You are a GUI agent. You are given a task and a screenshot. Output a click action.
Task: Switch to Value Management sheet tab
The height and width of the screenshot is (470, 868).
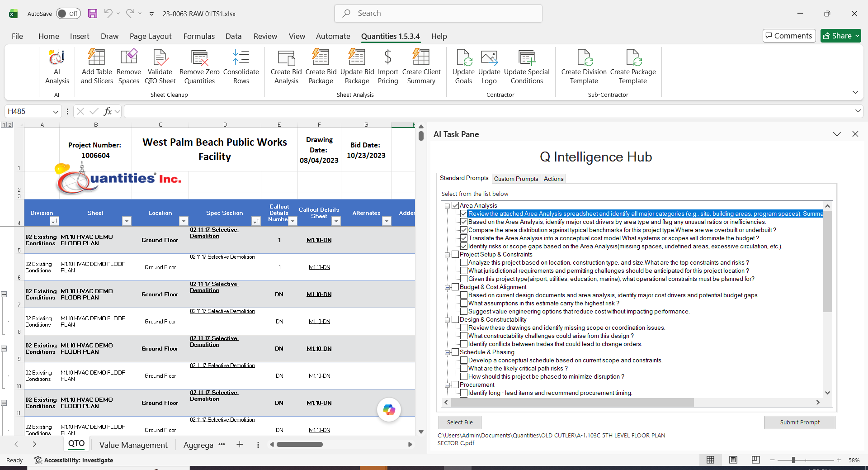[x=133, y=445]
